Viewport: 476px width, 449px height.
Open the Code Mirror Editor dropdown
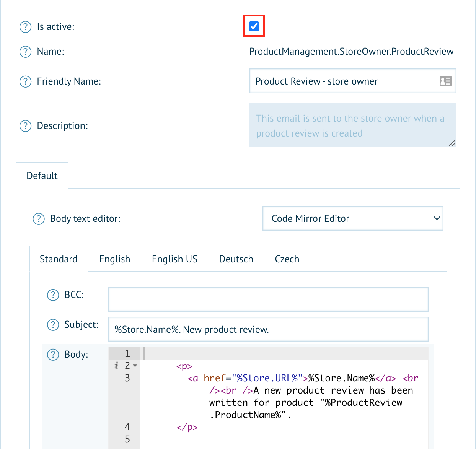tap(352, 218)
